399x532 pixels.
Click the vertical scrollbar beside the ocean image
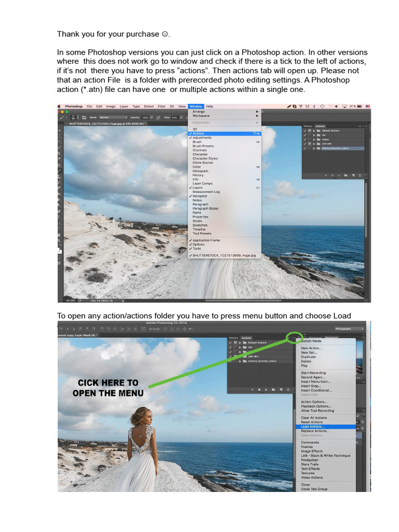366,210
